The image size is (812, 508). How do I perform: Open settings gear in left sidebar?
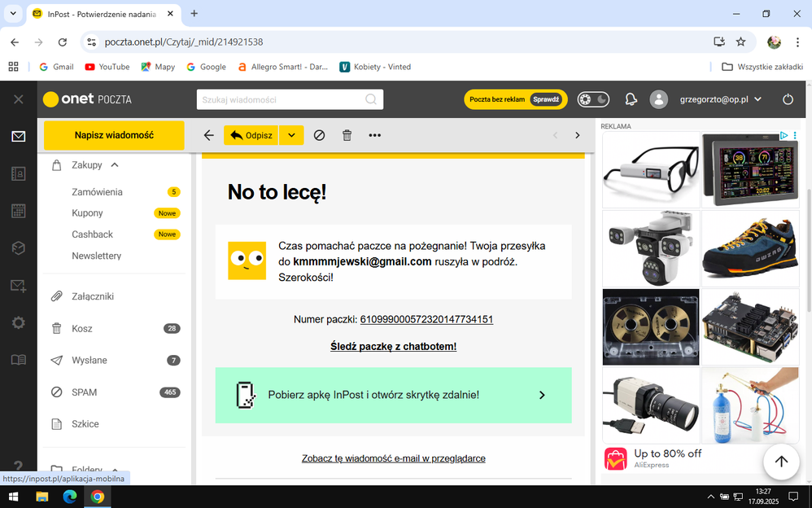click(18, 323)
